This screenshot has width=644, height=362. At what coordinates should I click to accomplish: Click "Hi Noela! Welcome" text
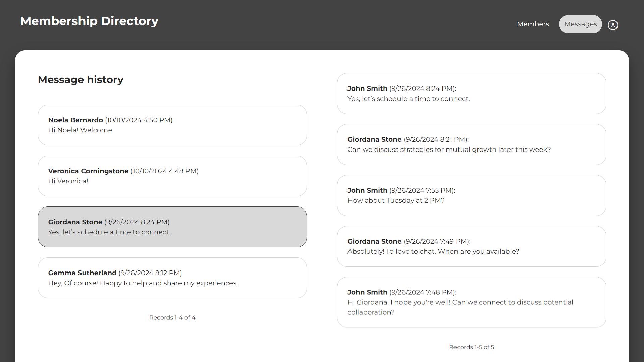pyautogui.click(x=80, y=130)
